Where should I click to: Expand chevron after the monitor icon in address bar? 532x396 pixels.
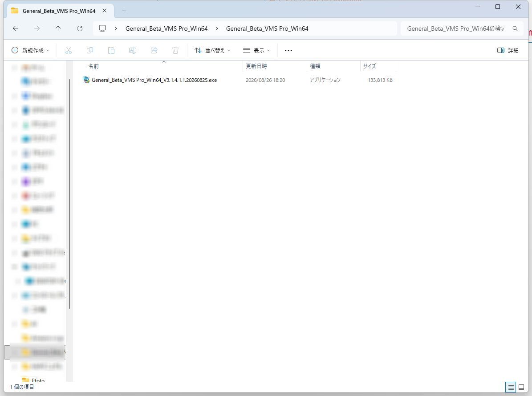tap(116, 28)
